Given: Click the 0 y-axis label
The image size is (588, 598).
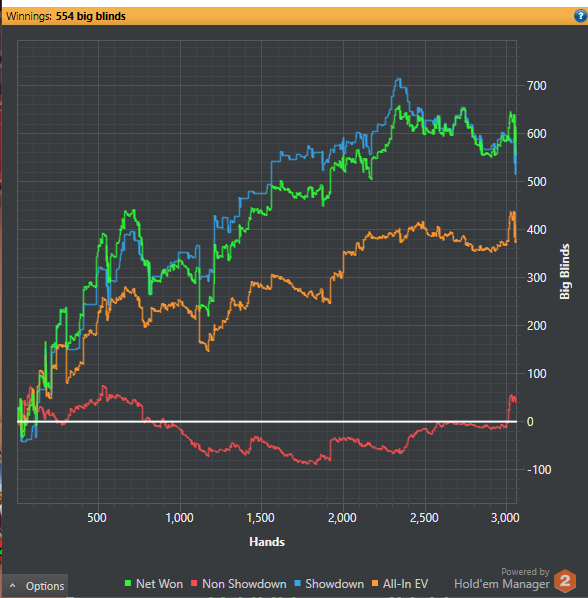Looking at the screenshot, I should [530, 422].
